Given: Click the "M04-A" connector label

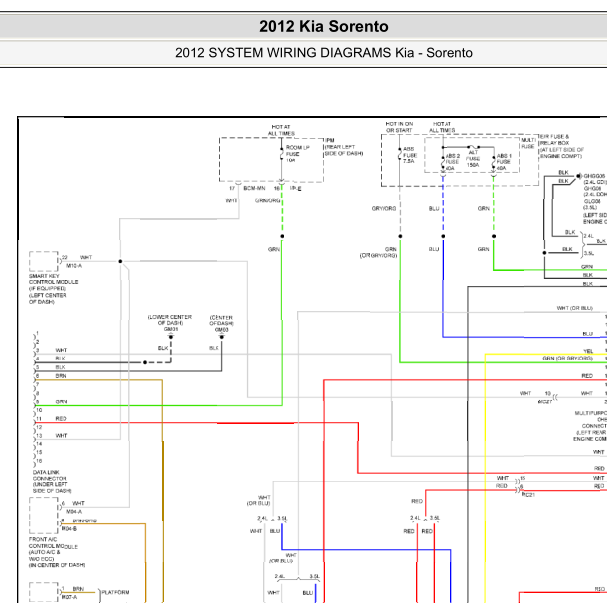Looking at the screenshot, I should click(x=74, y=512).
